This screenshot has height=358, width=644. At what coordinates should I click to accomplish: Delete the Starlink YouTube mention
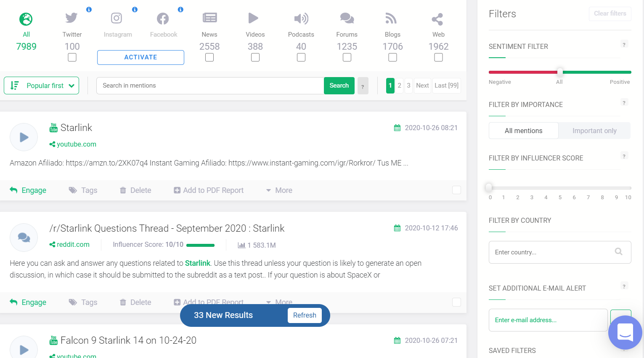click(x=135, y=190)
